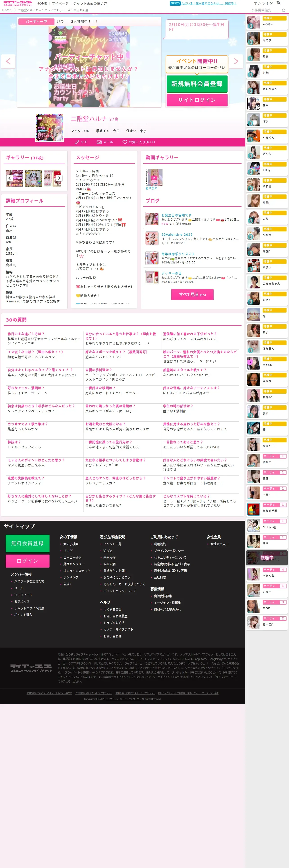Open blog post 55Valentine 2025

click(177, 235)
